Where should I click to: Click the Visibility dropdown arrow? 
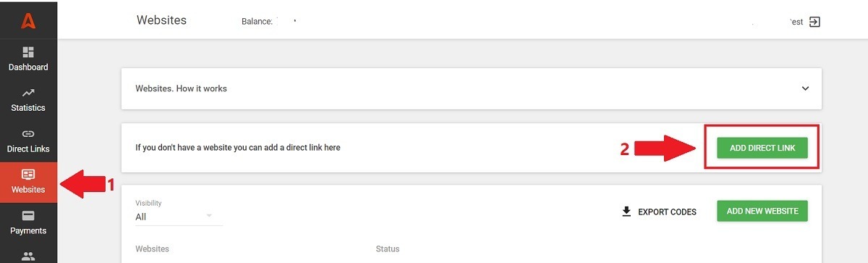pyautogui.click(x=209, y=216)
